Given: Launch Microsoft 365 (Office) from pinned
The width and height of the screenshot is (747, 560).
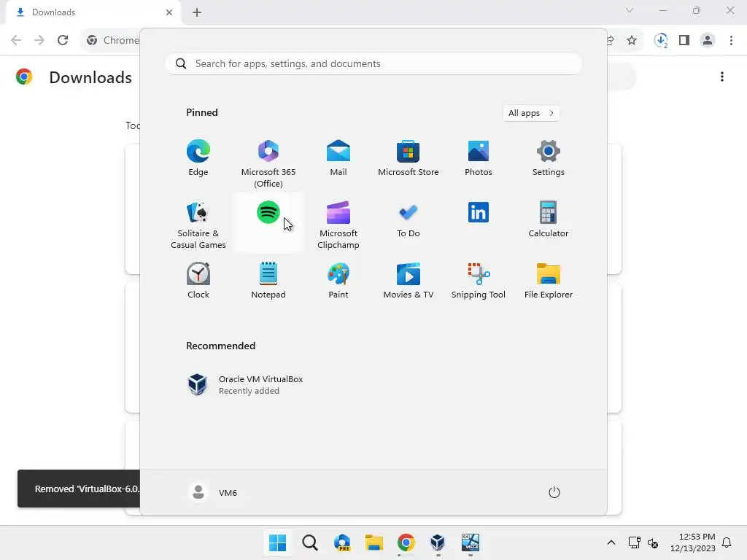Looking at the screenshot, I should pos(268,163).
